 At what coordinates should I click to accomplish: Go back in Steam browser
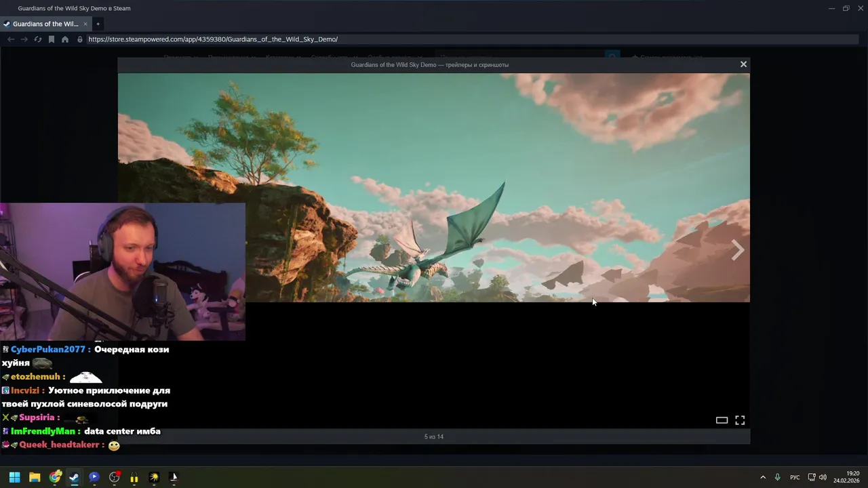click(x=11, y=39)
